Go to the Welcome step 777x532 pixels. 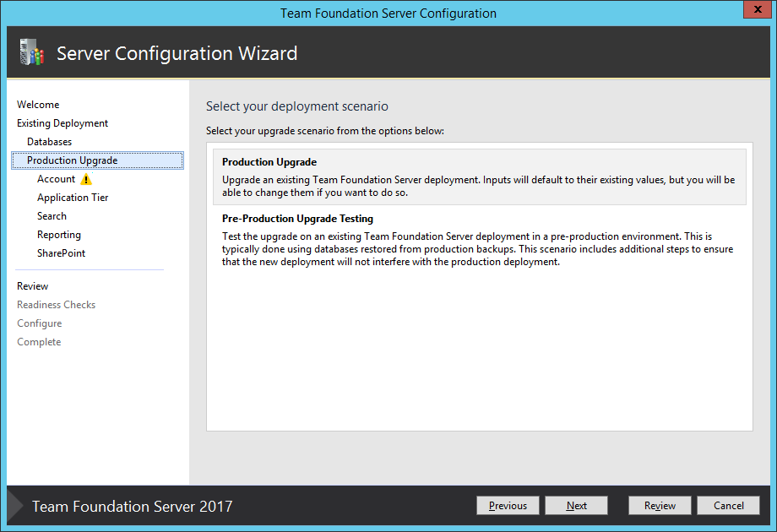38,105
